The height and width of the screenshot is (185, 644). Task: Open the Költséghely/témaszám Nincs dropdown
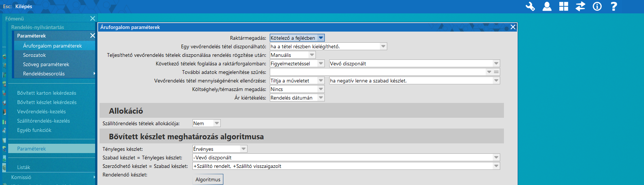point(321,89)
